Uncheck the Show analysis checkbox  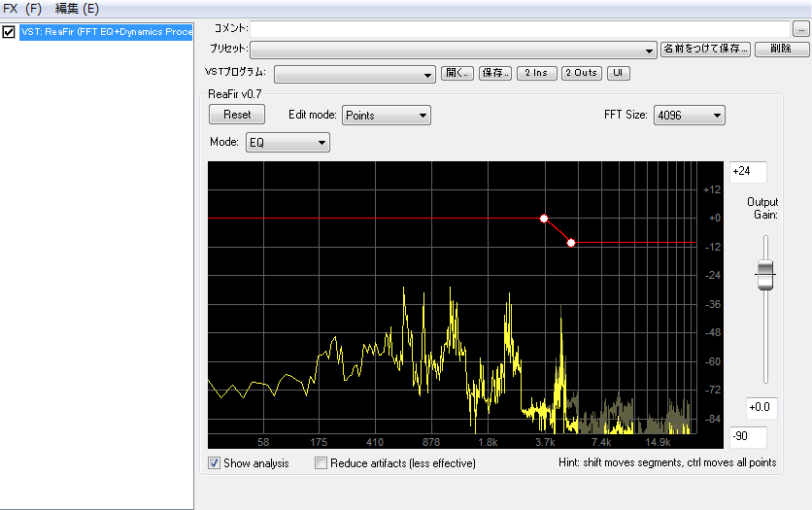pos(214,462)
